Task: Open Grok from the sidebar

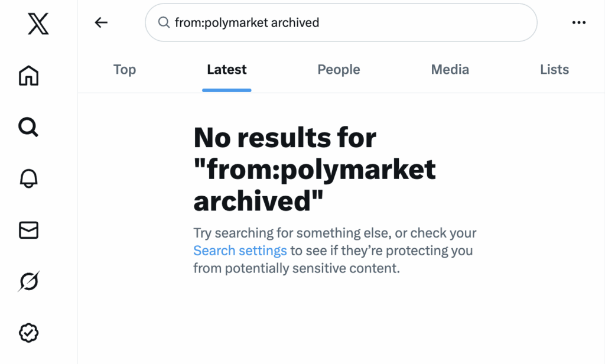Action: click(28, 282)
